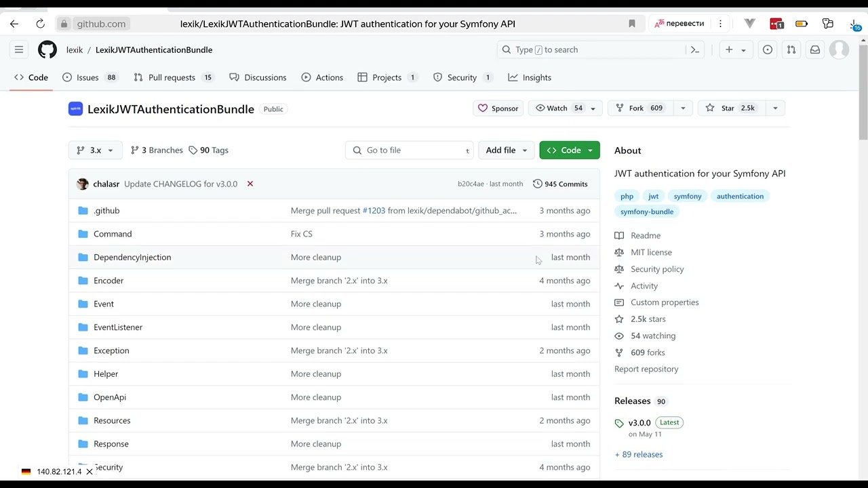Screen dimensions: 868x488
Task: Open the green Code dropdown button
Action: pos(570,150)
